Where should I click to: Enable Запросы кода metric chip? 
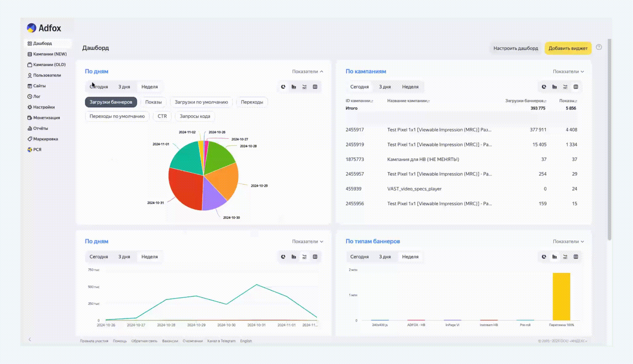pos(195,116)
